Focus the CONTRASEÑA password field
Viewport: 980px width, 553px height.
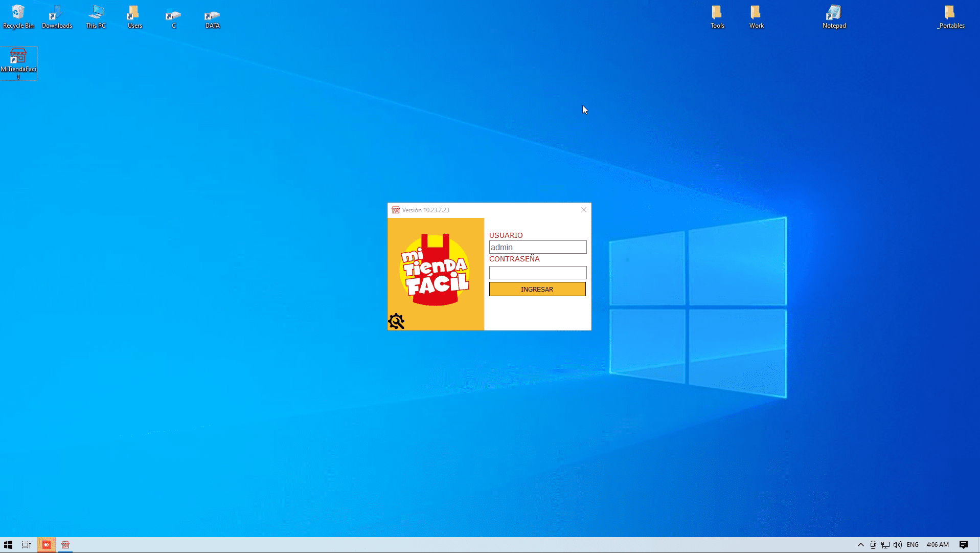(x=537, y=273)
